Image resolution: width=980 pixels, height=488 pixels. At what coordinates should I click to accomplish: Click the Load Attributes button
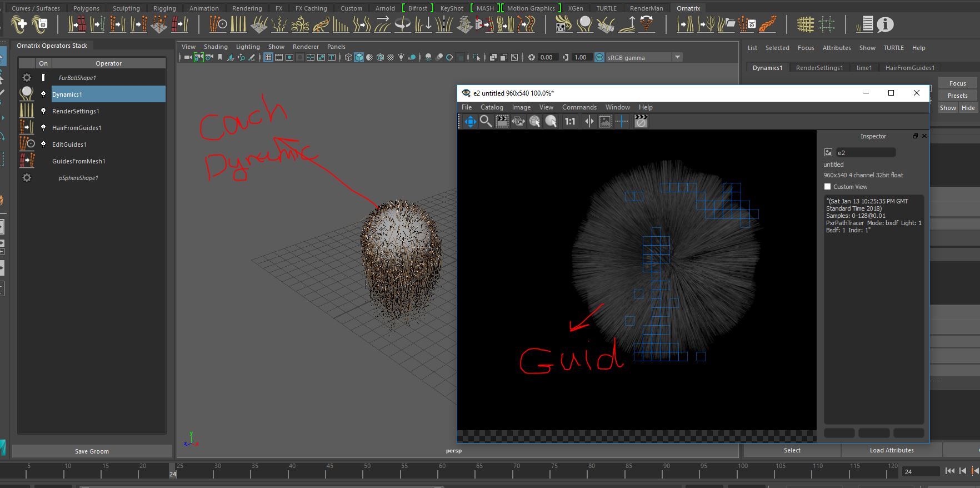click(891, 450)
